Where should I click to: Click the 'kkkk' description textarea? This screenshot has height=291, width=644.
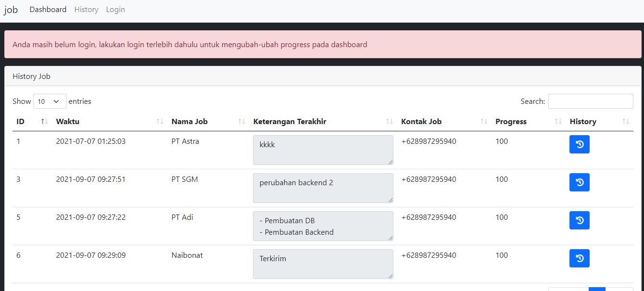point(323,150)
